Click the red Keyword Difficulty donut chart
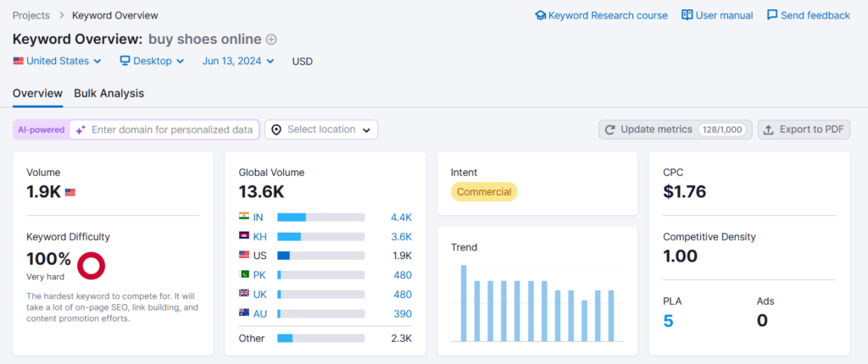 click(x=91, y=265)
